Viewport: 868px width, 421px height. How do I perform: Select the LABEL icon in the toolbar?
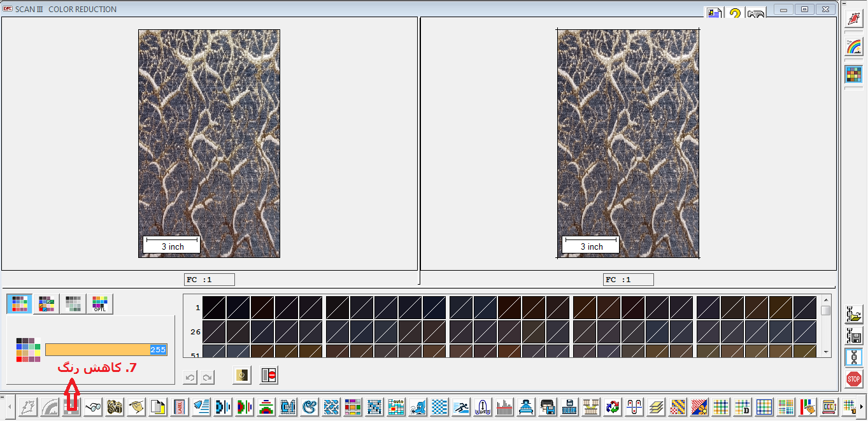coord(180,406)
